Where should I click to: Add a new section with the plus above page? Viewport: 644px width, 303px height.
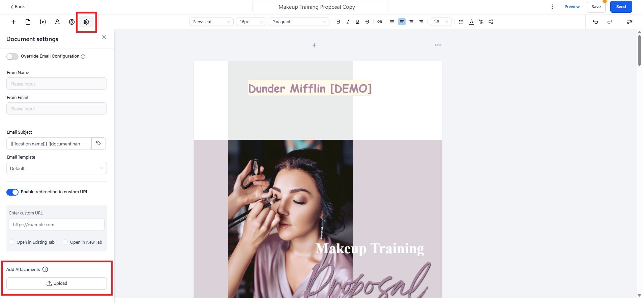pyautogui.click(x=314, y=45)
